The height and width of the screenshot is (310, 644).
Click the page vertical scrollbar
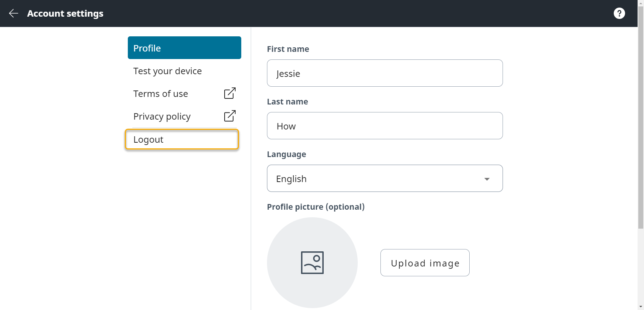click(x=641, y=117)
